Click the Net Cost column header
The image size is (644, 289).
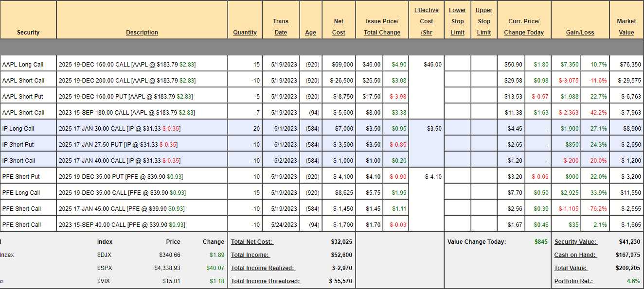(x=339, y=27)
